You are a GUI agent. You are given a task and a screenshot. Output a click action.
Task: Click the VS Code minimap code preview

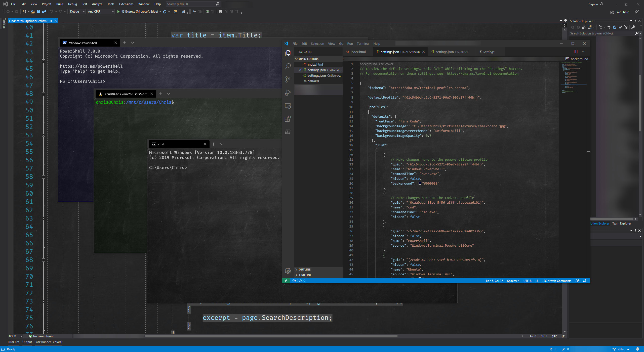click(574, 78)
